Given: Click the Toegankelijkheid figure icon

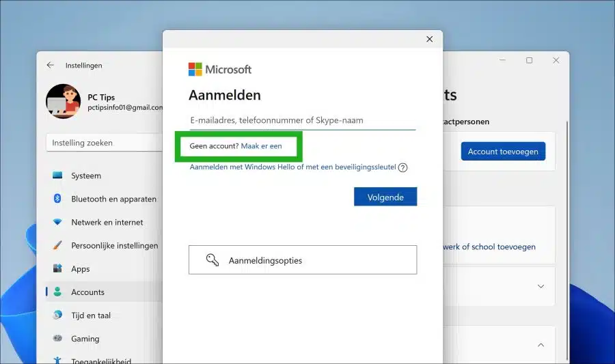Looking at the screenshot, I should (x=57, y=360).
